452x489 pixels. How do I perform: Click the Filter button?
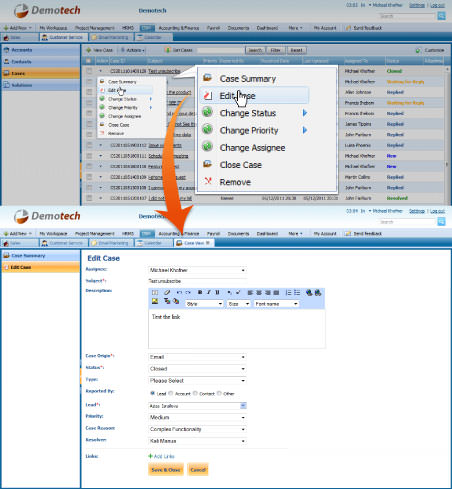tap(275, 50)
